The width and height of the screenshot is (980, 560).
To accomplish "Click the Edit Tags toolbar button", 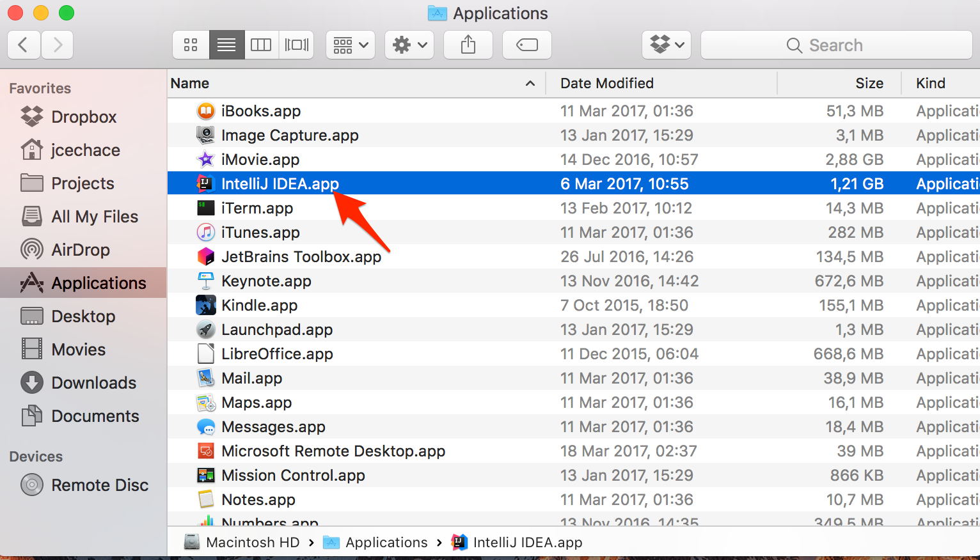I will click(527, 45).
